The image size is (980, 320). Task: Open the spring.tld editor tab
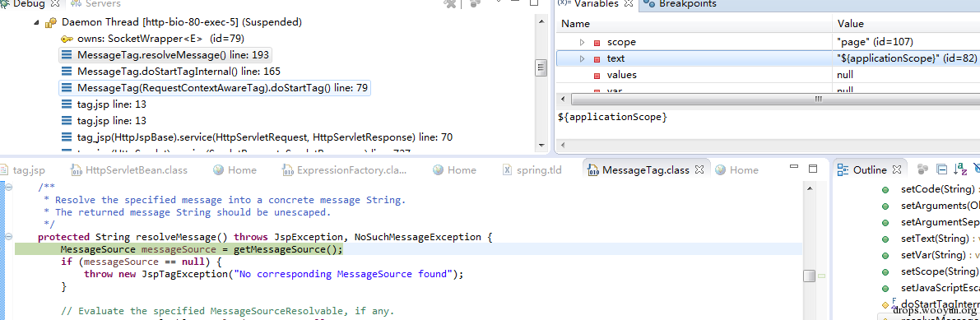[532, 170]
